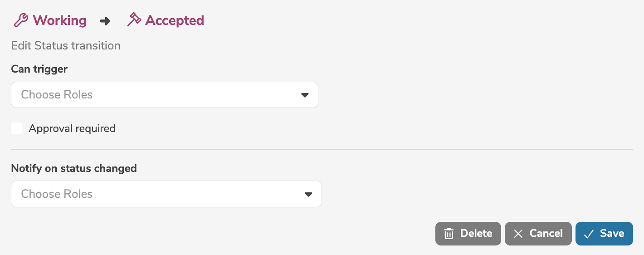Click the X icon on Cancel
644x255 pixels.
(518, 234)
